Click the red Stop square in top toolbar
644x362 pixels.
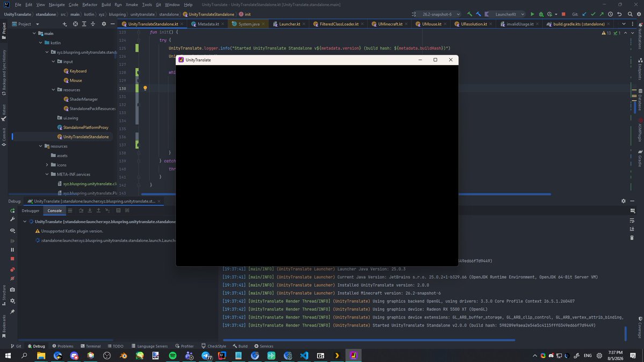[x=563, y=14]
